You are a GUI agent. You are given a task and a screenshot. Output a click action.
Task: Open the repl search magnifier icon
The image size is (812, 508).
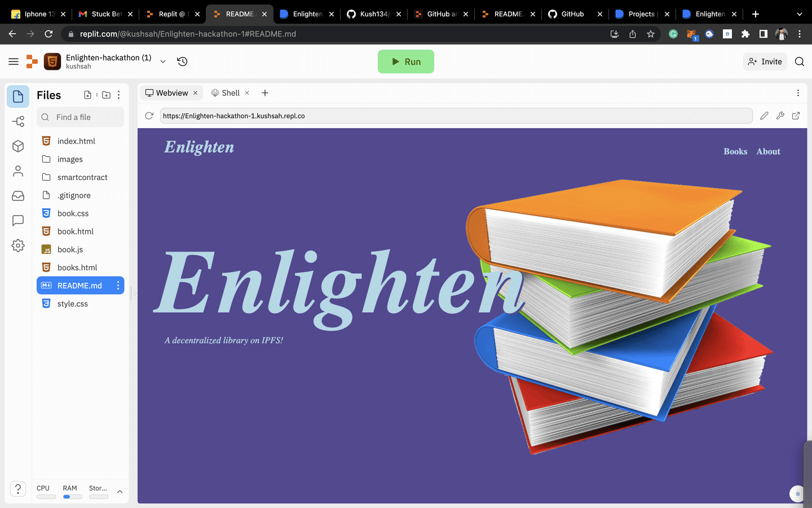point(799,62)
